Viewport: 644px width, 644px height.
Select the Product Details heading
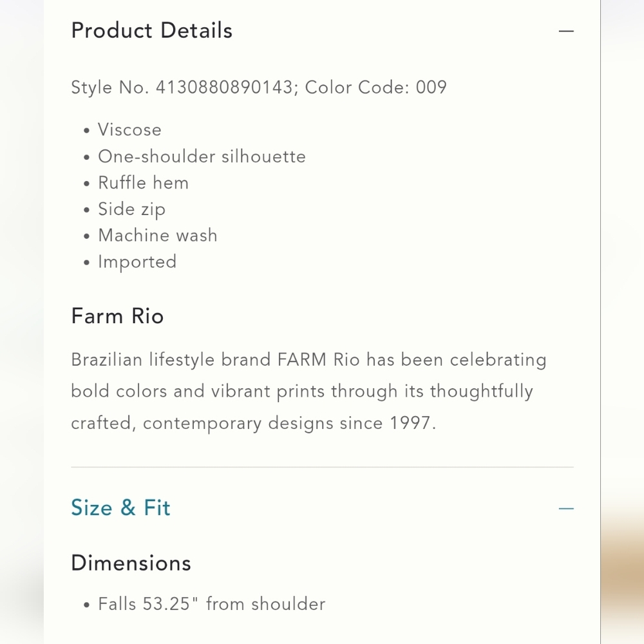point(152,30)
